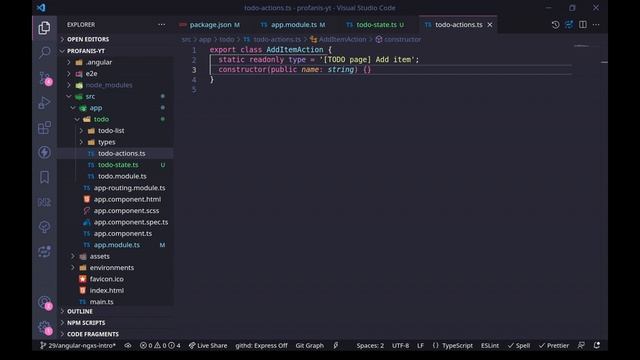
Task: Open the Nx Console view
Action: coord(44,202)
